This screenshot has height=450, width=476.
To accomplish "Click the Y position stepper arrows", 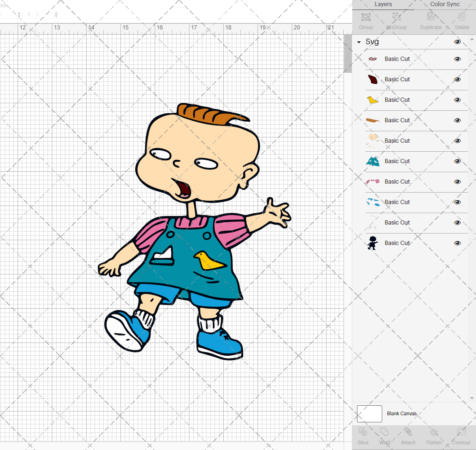I will point(56,14).
